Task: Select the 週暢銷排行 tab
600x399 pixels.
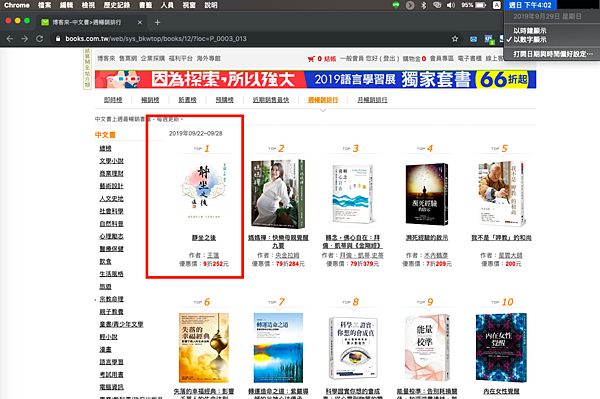Action: click(323, 100)
